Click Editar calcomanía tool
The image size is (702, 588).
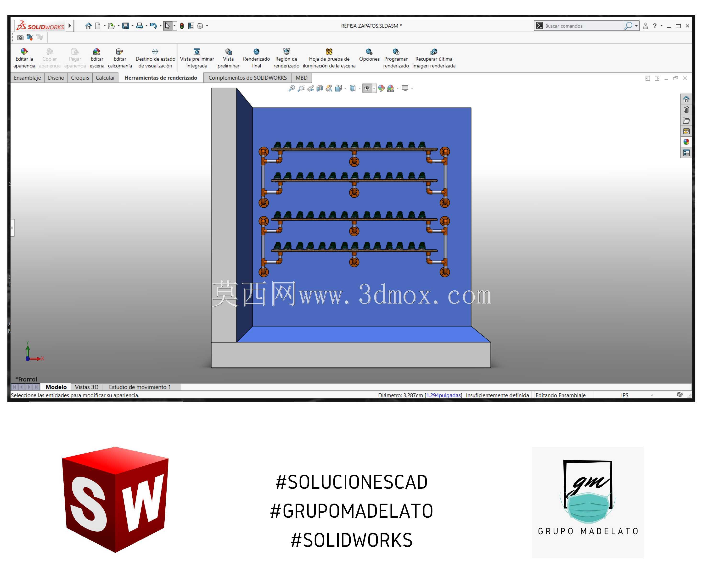point(120,58)
